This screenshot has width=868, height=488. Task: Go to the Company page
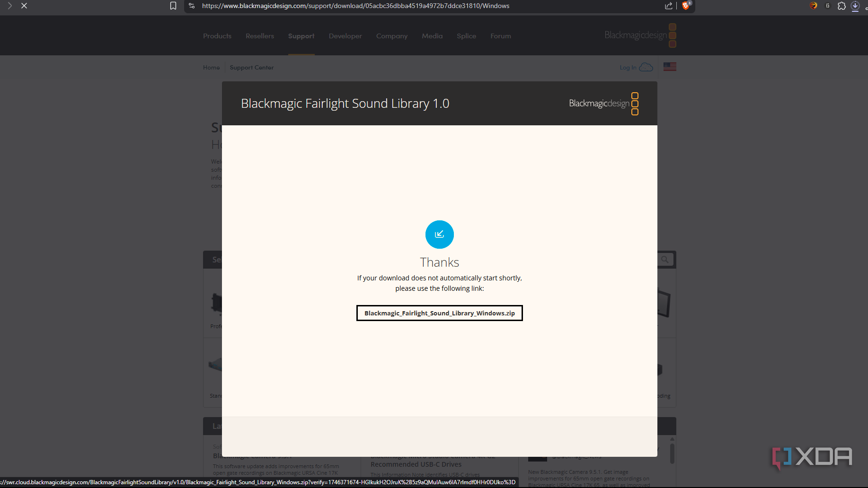392,36
